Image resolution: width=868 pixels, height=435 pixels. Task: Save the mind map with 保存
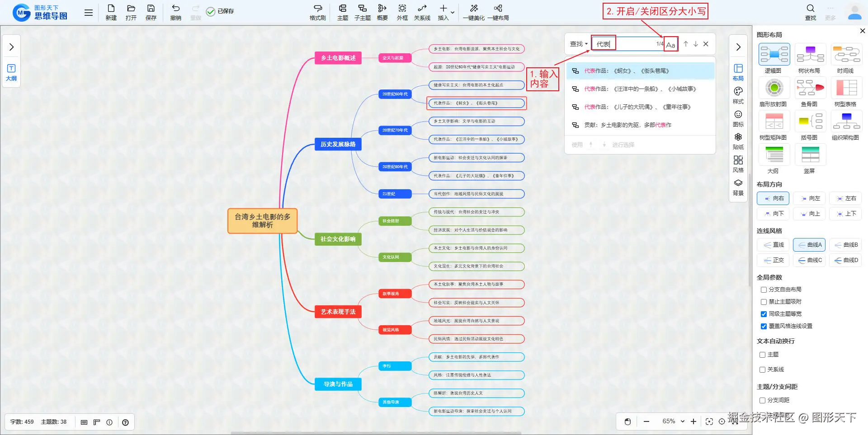tap(151, 12)
